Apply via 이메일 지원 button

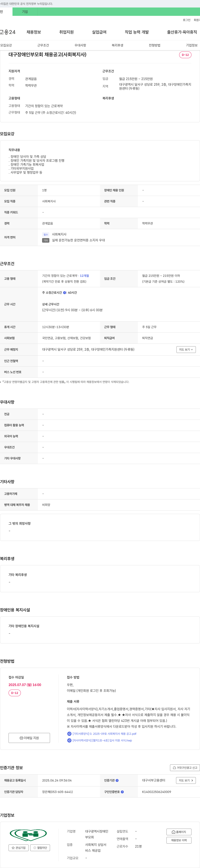[x=29, y=738]
